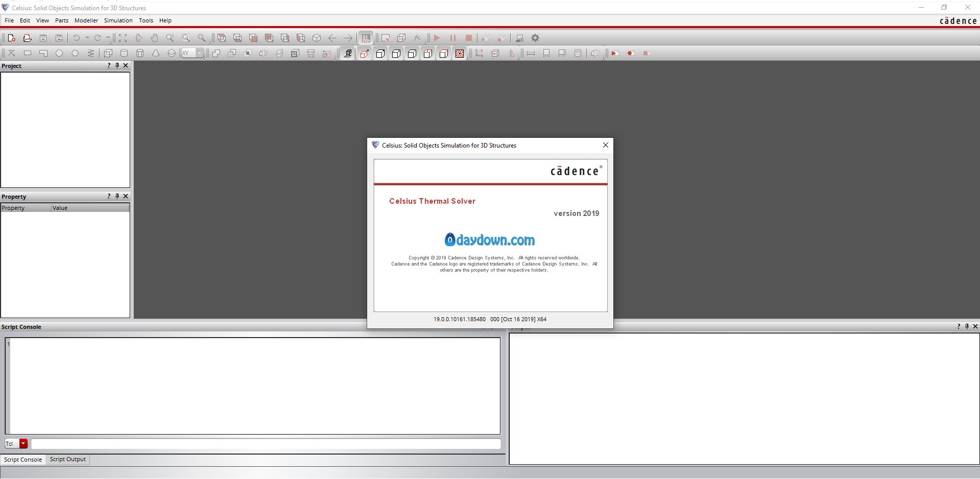
Task: Click the Pause simulation icon
Action: click(453, 38)
